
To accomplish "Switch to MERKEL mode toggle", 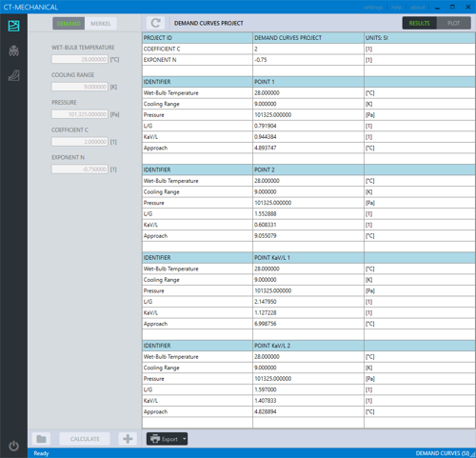I will pyautogui.click(x=101, y=24).
